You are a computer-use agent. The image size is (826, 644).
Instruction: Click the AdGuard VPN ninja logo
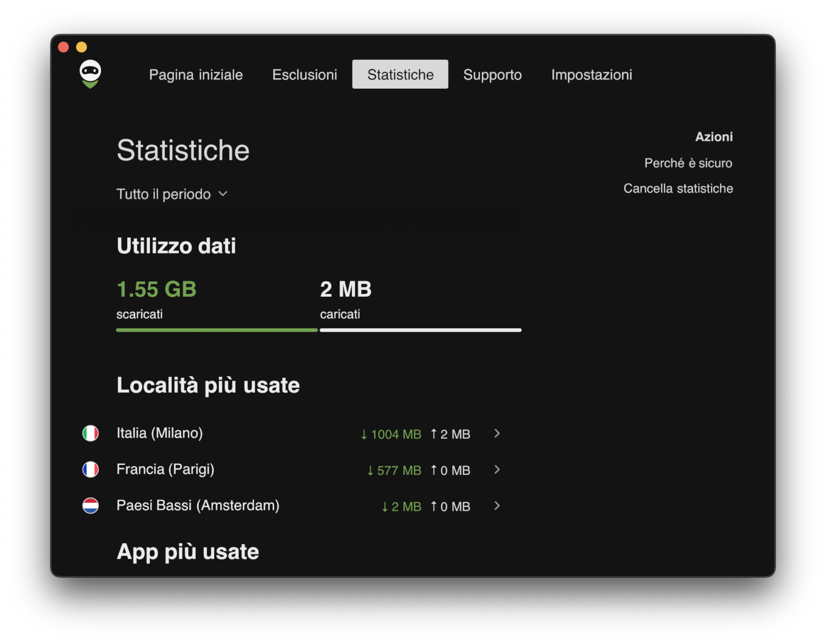pyautogui.click(x=90, y=74)
